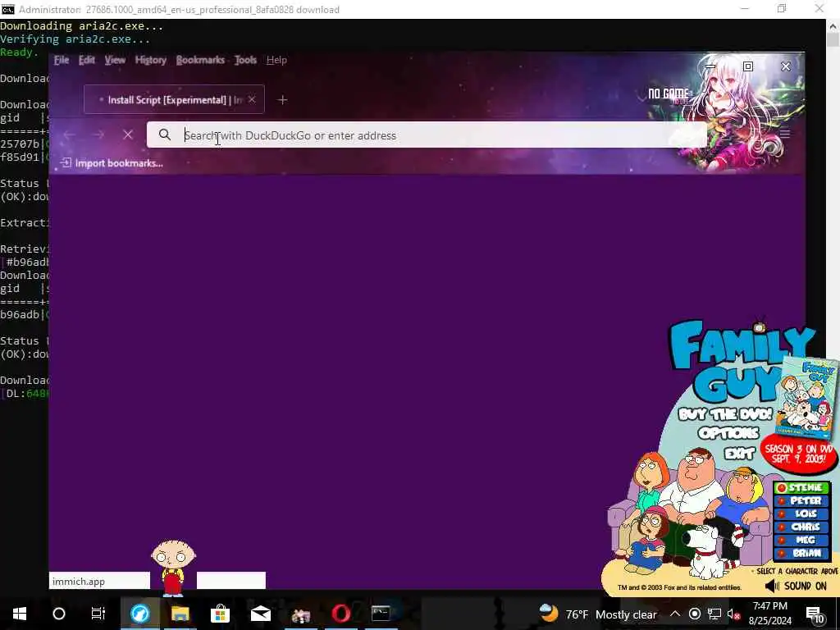Click the Stewie desktop character
The height and width of the screenshot is (630, 840).
tap(173, 567)
